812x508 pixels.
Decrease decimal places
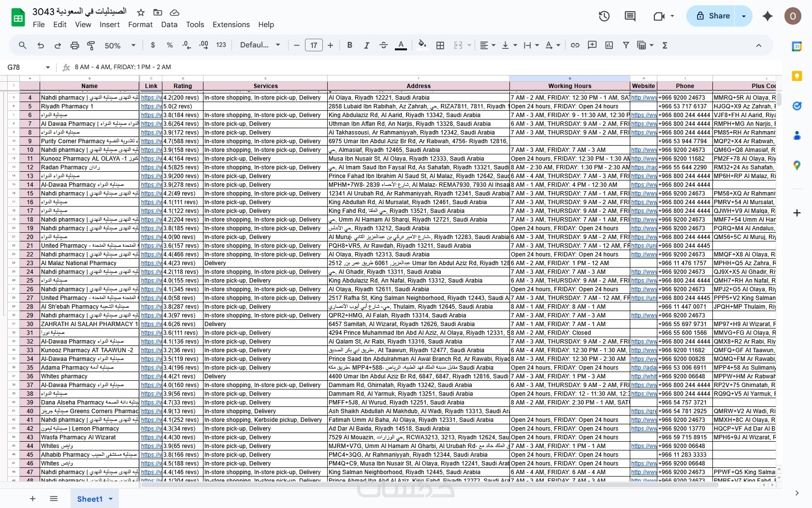click(187, 45)
